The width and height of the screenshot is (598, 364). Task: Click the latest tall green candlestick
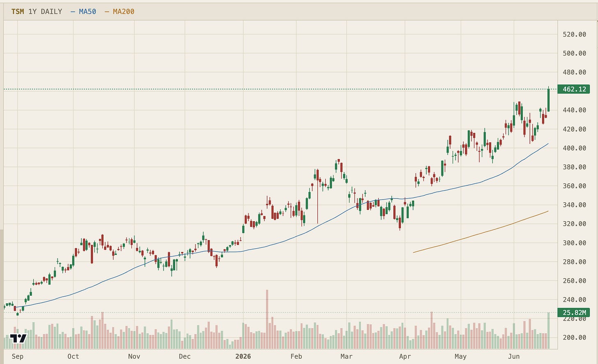(548, 100)
